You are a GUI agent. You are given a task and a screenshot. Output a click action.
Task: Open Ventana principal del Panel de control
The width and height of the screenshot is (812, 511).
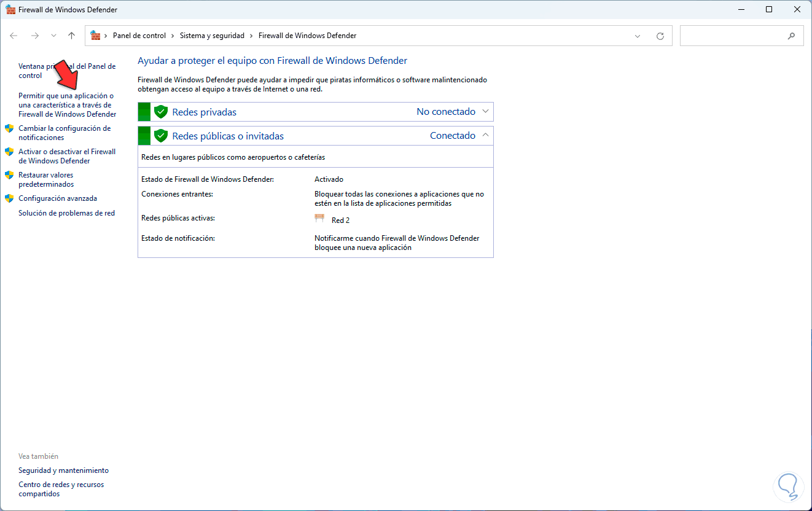point(67,71)
